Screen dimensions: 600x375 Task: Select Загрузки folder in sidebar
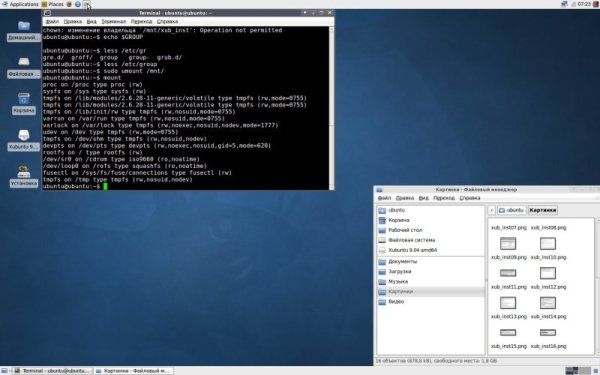[x=430, y=271]
